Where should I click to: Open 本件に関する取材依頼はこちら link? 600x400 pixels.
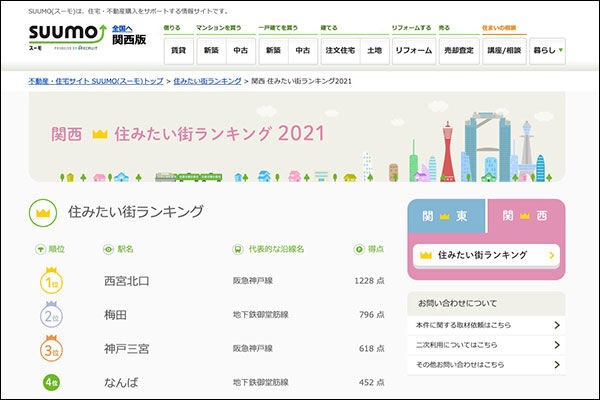[486, 325]
